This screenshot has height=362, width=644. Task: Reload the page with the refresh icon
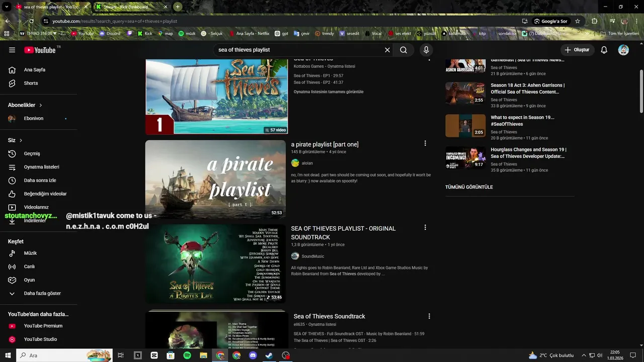tap(31, 21)
